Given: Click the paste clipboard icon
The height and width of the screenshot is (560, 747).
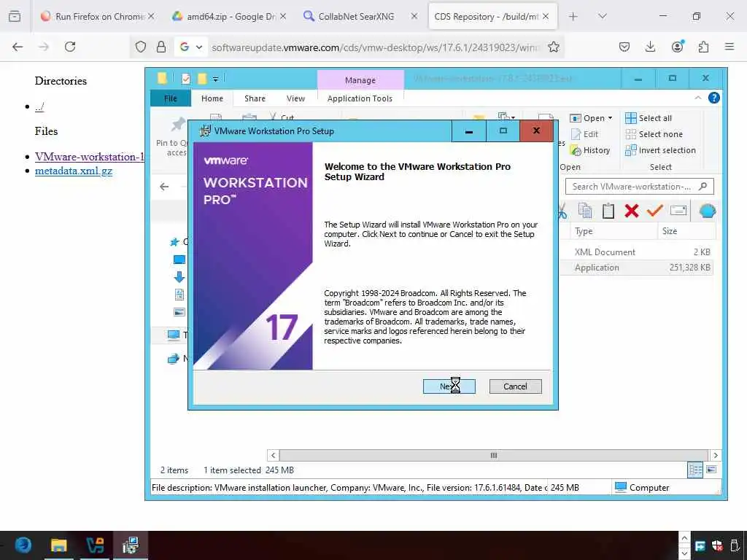Looking at the screenshot, I should tap(608, 211).
